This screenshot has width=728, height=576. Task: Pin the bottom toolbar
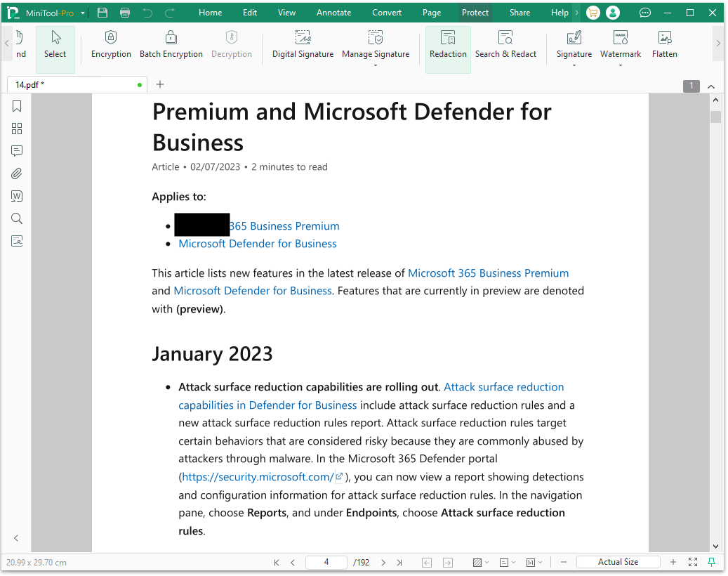coord(711,561)
